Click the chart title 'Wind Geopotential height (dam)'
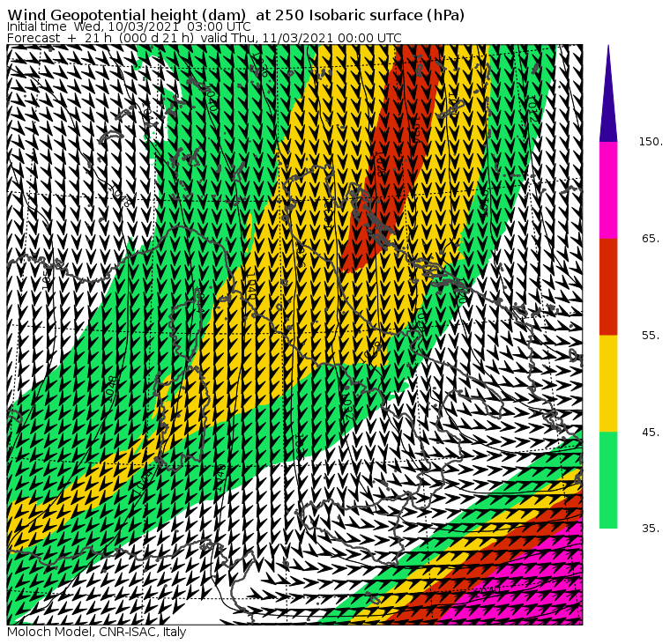Viewport: 670px width, 644px height. pos(126,15)
